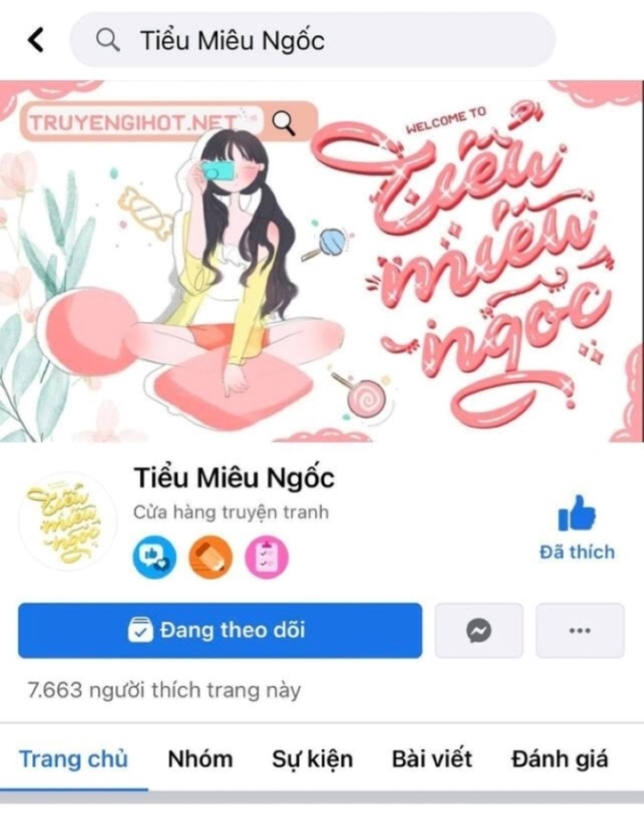Select the Đánh giá tab
The height and width of the screenshot is (816, 644).
pyautogui.click(x=559, y=759)
